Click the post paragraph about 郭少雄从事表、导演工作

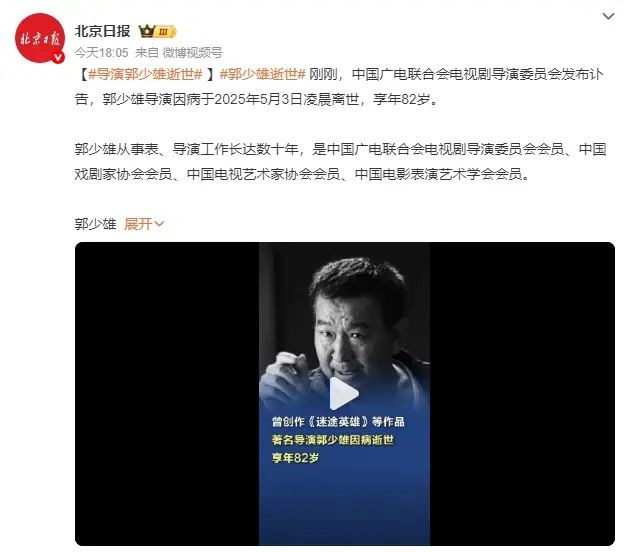(x=340, y=162)
